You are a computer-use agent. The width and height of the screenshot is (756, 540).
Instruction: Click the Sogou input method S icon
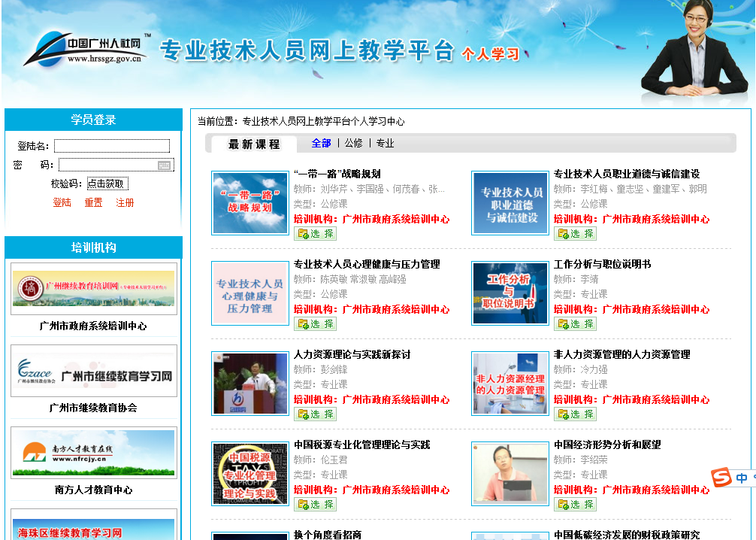pyautogui.click(x=721, y=478)
